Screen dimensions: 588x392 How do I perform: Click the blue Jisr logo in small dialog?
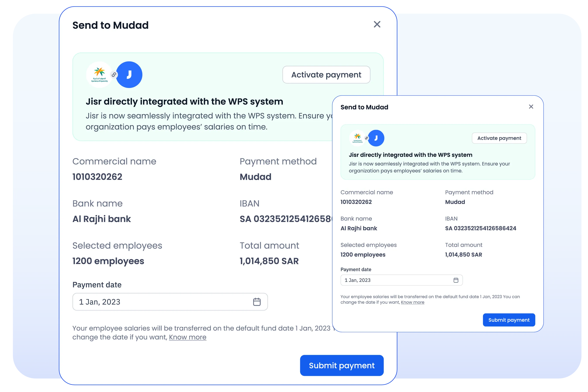(x=376, y=138)
